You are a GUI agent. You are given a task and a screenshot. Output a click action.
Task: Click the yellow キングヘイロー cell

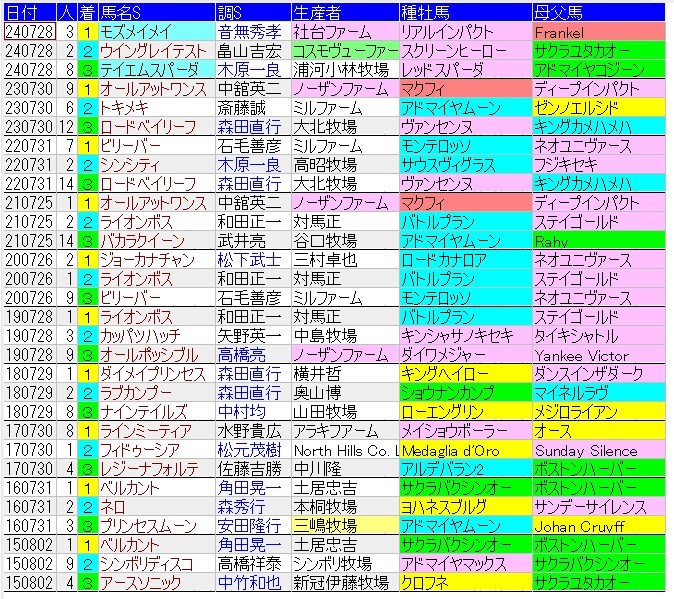(466, 374)
